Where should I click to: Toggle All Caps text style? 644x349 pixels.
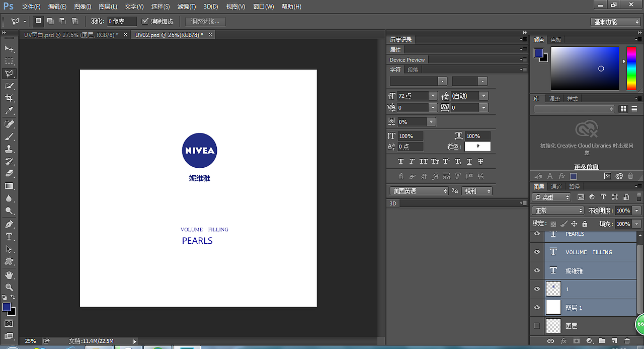[x=424, y=161]
